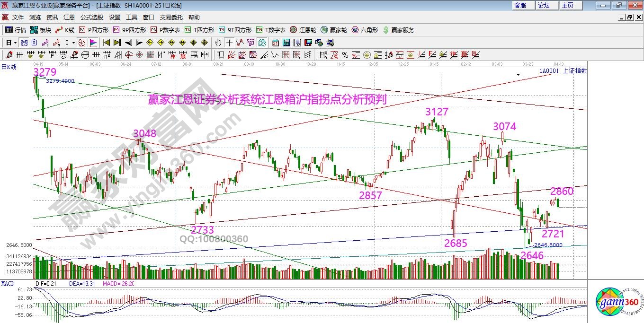Select the percent (%) drawing tool
Screen dimensions: 644x323
[345, 54]
